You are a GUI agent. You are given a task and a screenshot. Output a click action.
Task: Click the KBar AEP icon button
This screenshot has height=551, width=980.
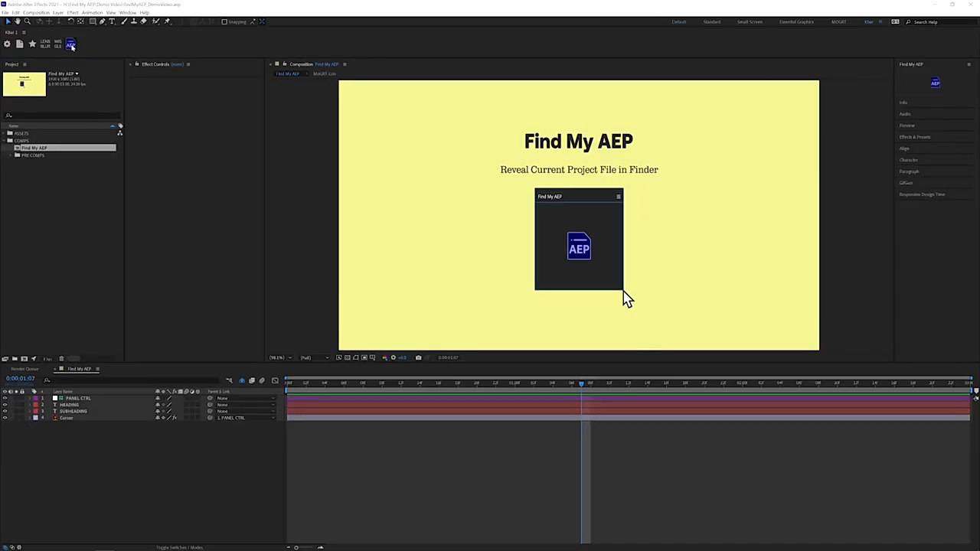click(70, 44)
